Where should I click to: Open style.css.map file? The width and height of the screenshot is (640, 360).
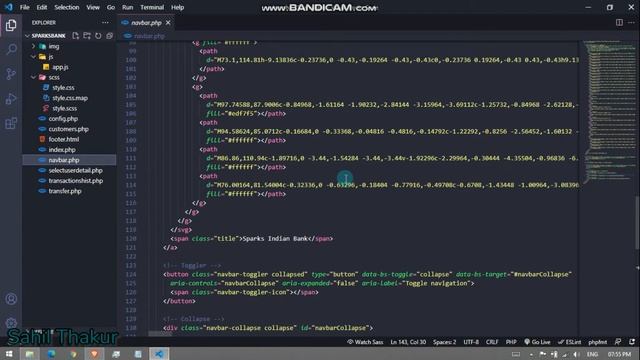(x=70, y=98)
